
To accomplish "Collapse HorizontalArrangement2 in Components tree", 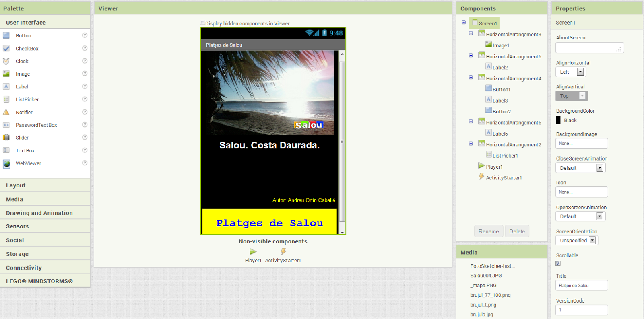I will pyautogui.click(x=471, y=144).
